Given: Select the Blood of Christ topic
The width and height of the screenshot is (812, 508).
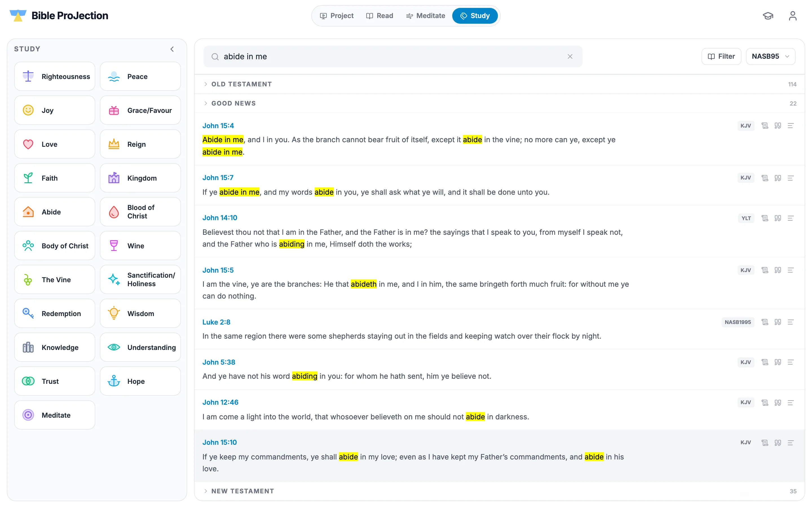Looking at the screenshot, I should click(x=140, y=212).
